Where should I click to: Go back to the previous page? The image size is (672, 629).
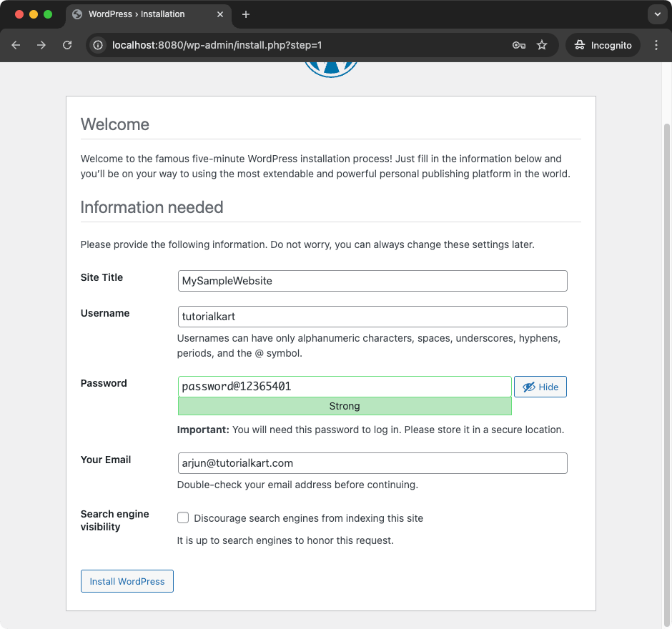(x=16, y=45)
